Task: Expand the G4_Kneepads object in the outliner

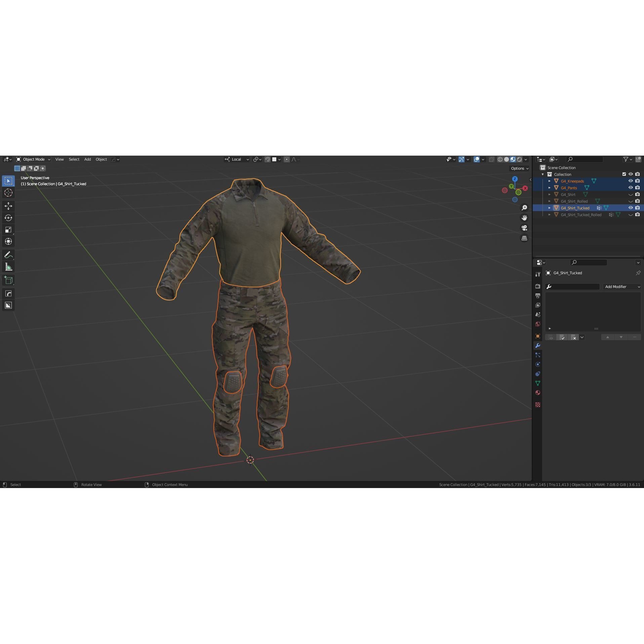Action: (549, 181)
